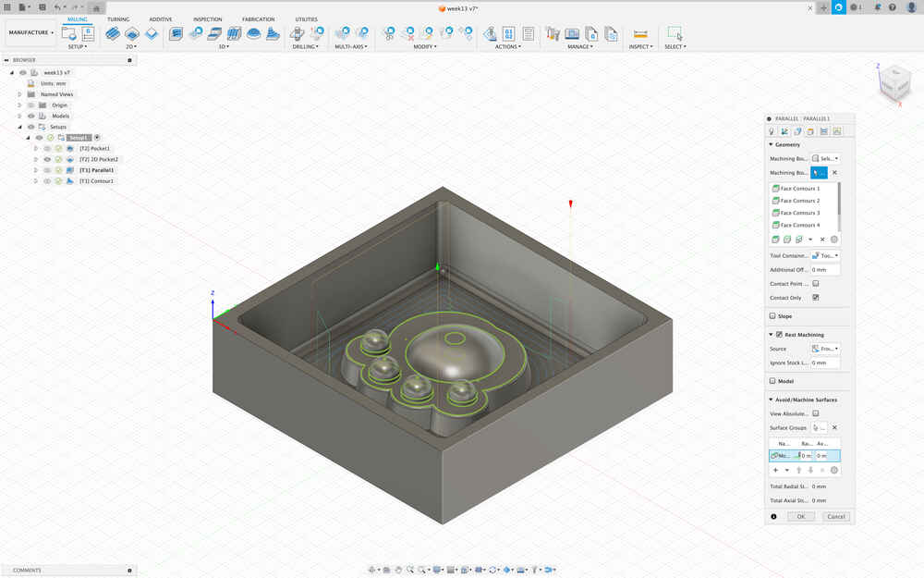
Task: Open the new Setup tool
Action: pos(69,33)
